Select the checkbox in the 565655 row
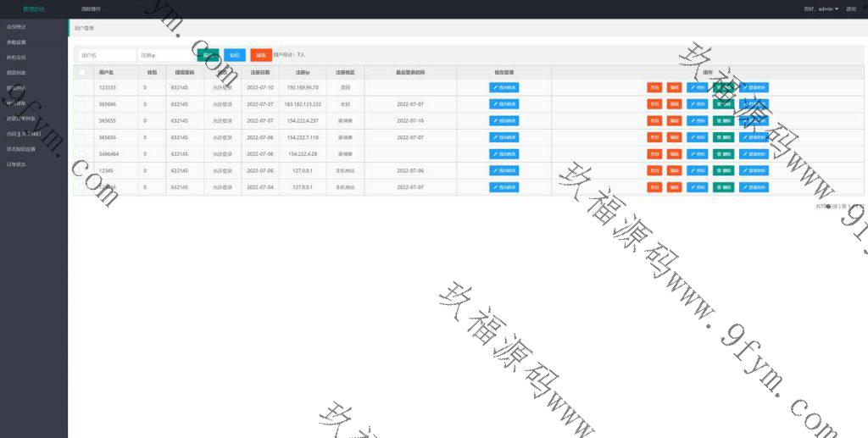868x438 pixels. pos(82,121)
